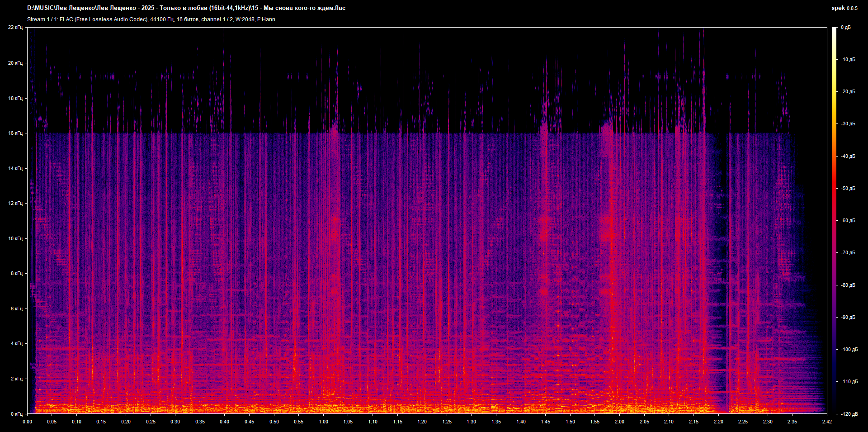868x432 pixels.
Task: Click the 2:00 time axis marker
Action: (619, 422)
